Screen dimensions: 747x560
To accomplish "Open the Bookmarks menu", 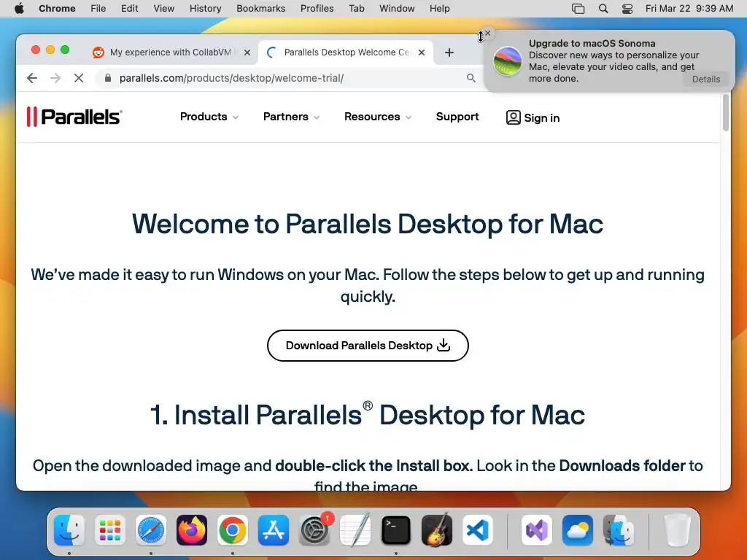I will click(x=260, y=9).
